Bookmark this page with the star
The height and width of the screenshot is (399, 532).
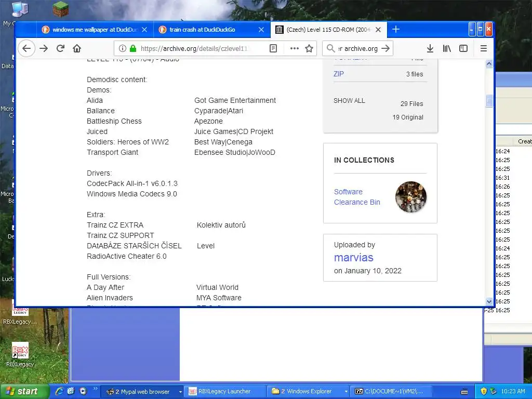pos(309,48)
